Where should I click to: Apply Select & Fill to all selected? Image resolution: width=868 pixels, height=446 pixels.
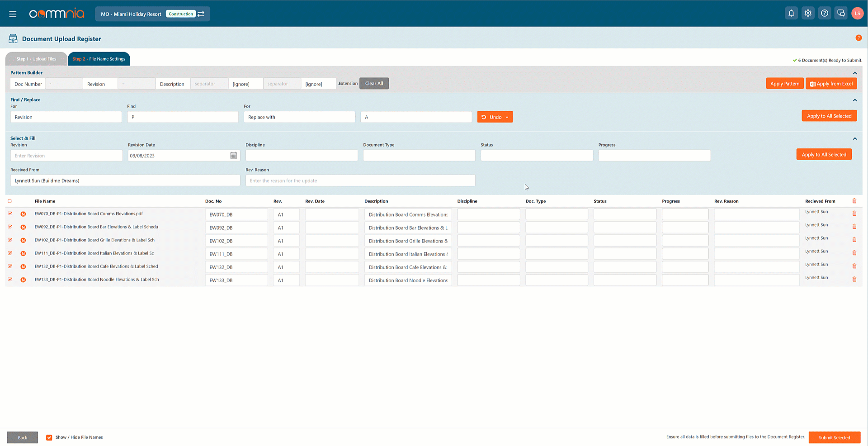pyautogui.click(x=824, y=154)
